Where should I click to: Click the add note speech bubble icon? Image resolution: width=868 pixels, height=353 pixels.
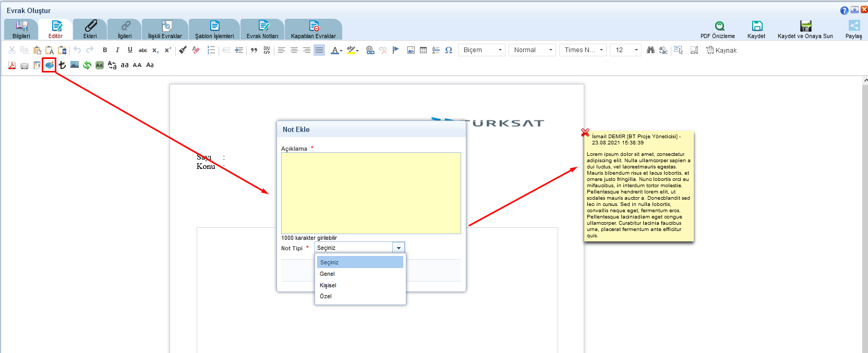pos(49,65)
